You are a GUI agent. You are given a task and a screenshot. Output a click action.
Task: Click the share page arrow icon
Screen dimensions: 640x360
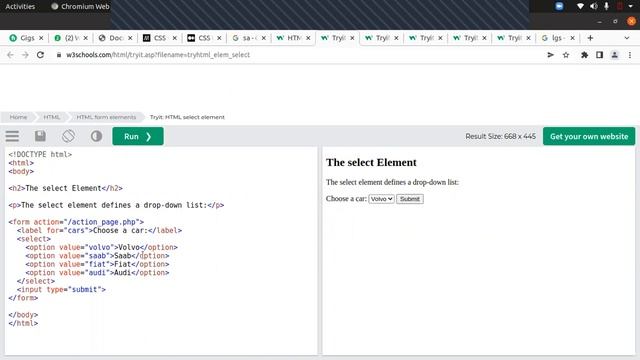pyautogui.click(x=550, y=55)
